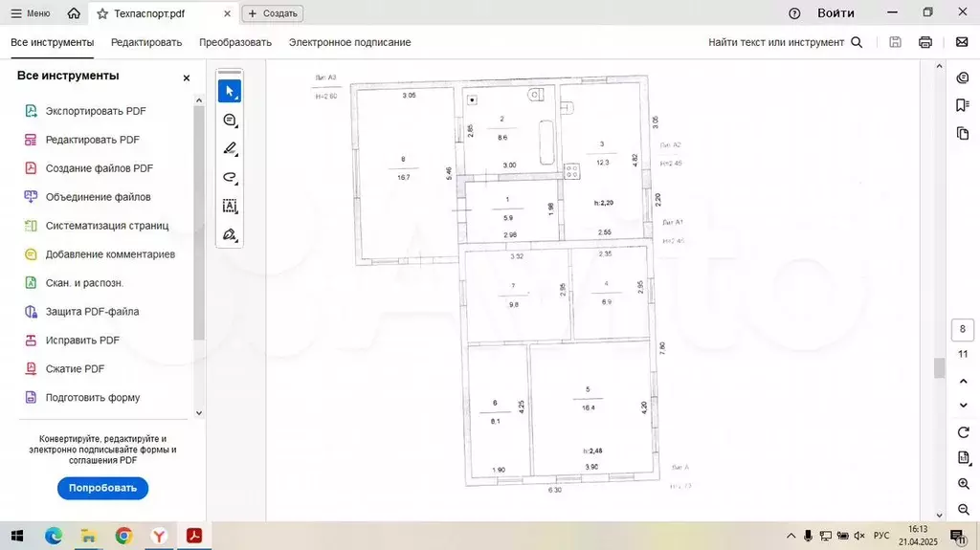
Task: Click the Попробовать button
Action: tap(102, 488)
